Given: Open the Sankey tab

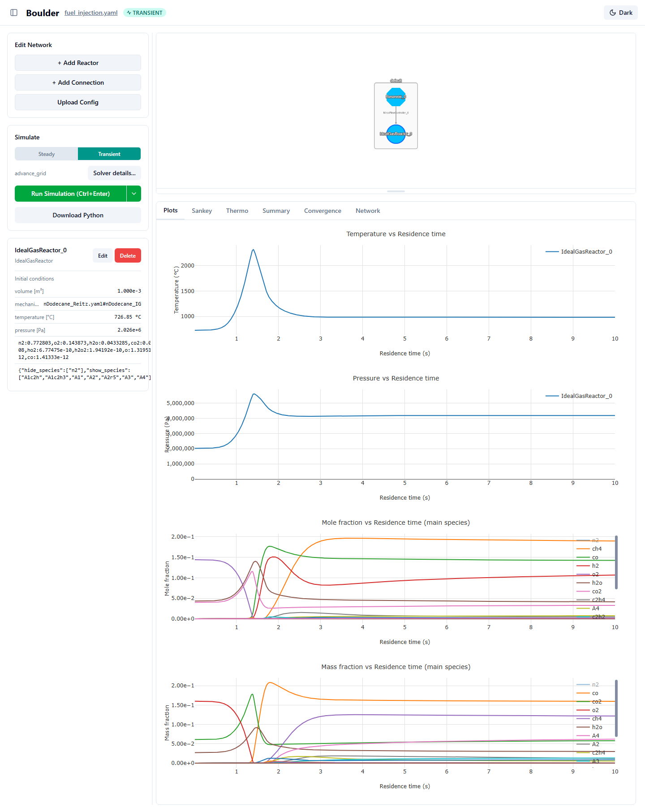Looking at the screenshot, I should tap(202, 211).
